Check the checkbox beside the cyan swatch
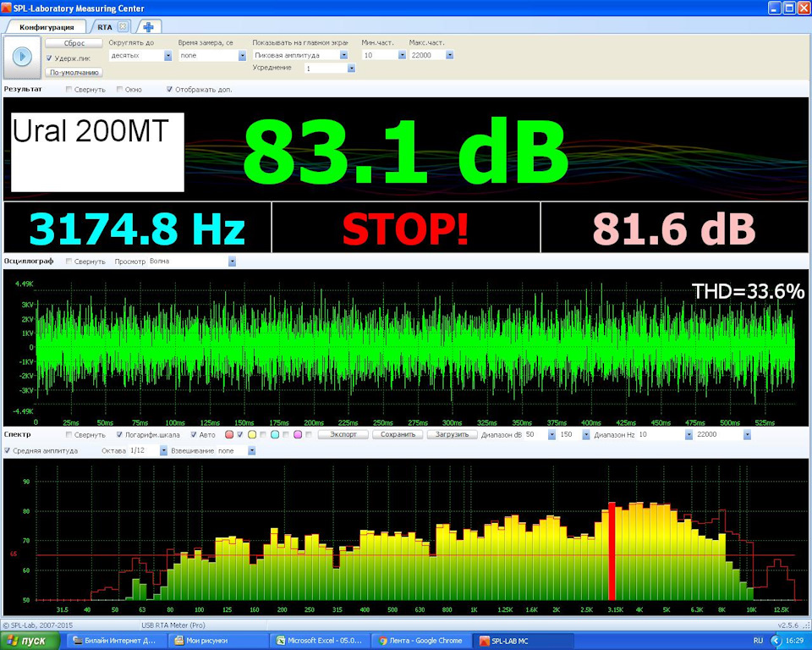Viewport: 812px width, 650px height. tap(286, 434)
